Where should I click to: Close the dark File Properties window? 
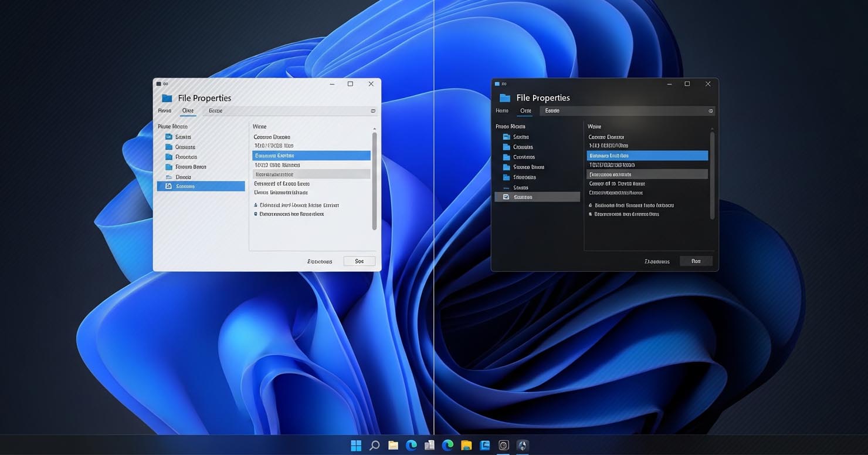pos(708,84)
